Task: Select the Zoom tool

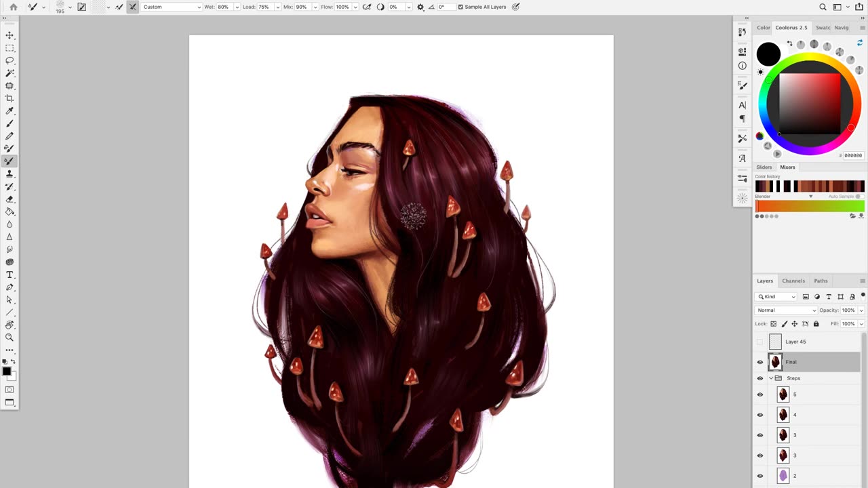Action: pos(9,338)
